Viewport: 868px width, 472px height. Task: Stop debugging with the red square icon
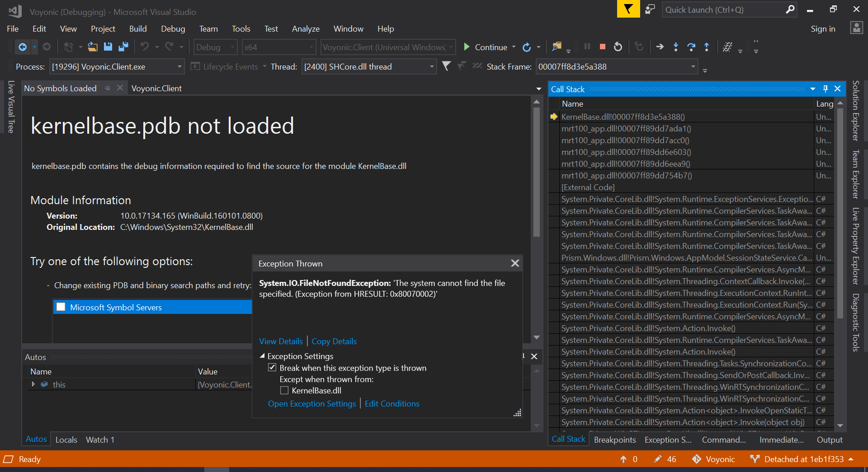(602, 47)
